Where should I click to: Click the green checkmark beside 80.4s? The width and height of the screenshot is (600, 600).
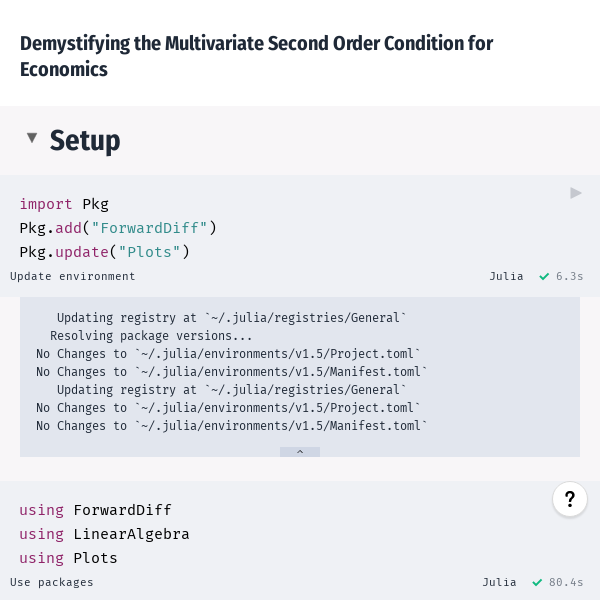click(538, 582)
